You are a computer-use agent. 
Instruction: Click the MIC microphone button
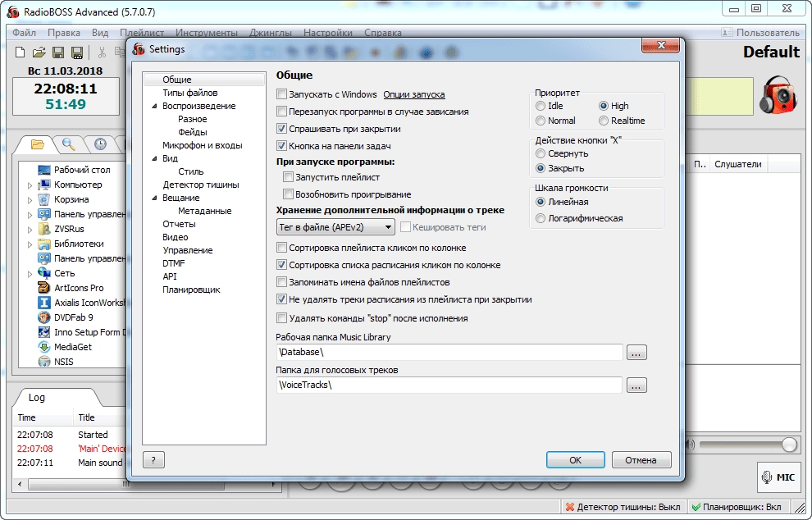click(778, 477)
